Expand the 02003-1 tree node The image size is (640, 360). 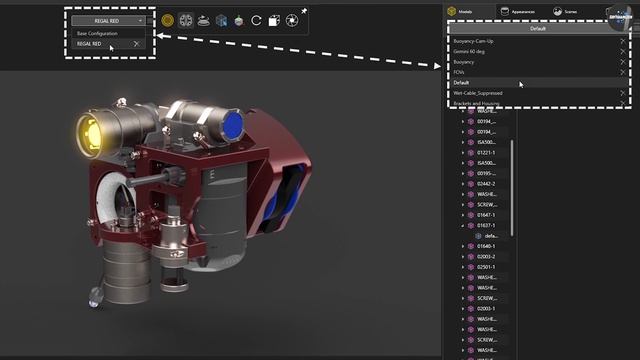click(463, 309)
